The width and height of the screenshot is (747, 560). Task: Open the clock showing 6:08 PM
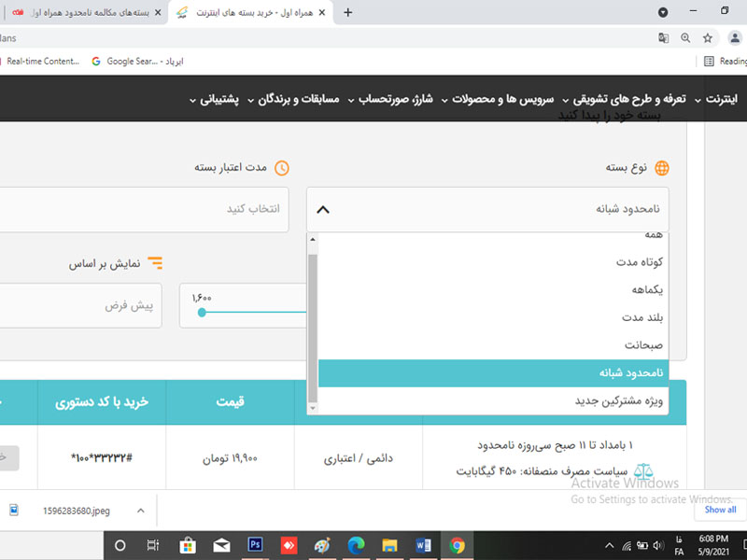click(713, 546)
